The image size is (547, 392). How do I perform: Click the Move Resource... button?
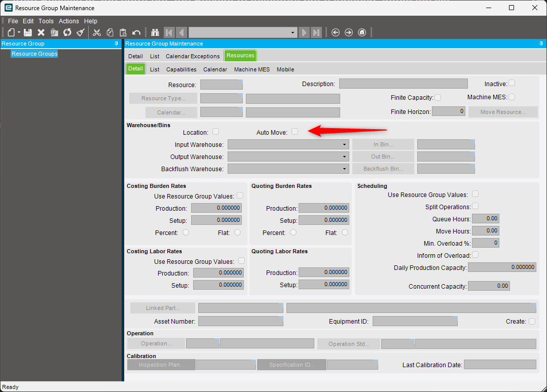click(x=503, y=112)
